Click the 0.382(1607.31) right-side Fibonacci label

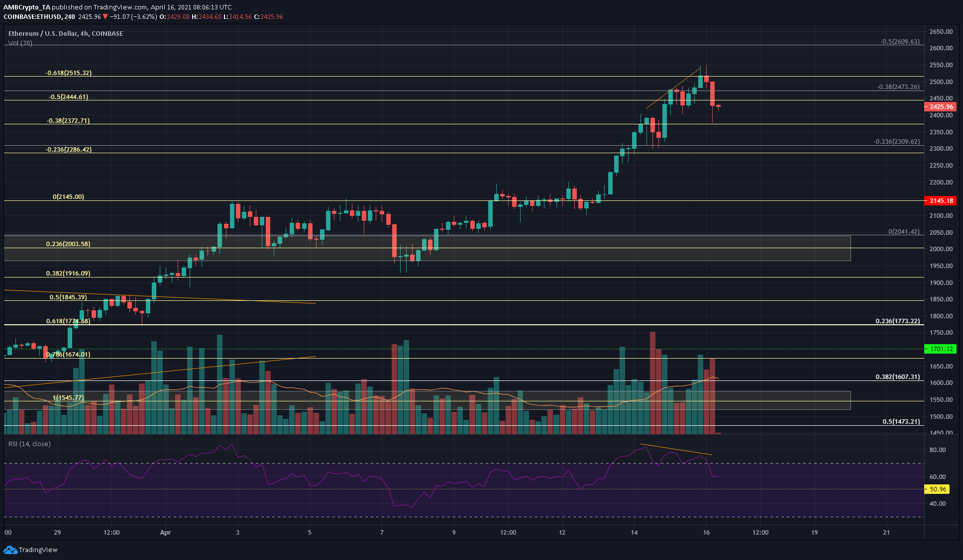pos(898,377)
